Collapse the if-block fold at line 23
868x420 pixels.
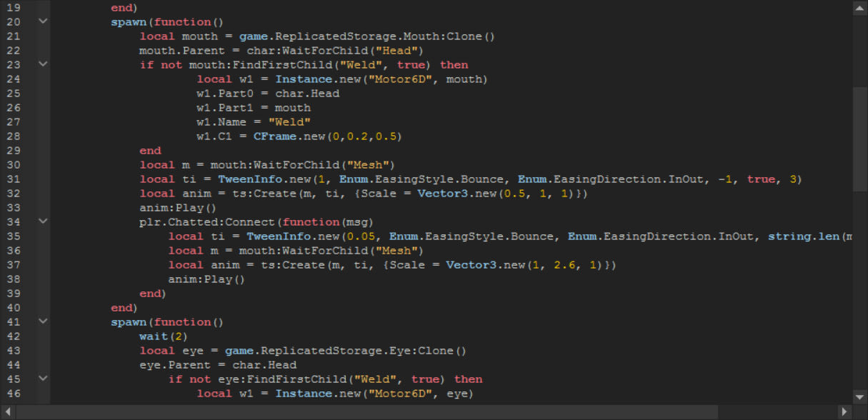pyautogui.click(x=43, y=64)
